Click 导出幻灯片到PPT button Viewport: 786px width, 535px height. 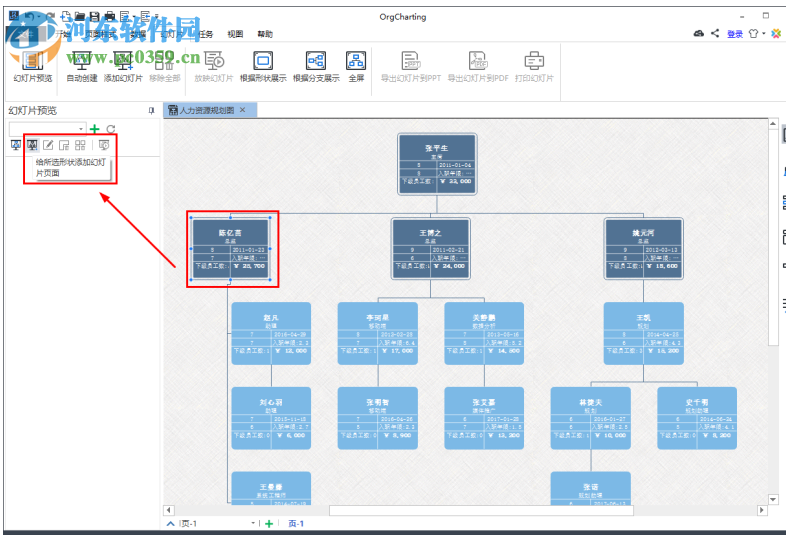411,67
